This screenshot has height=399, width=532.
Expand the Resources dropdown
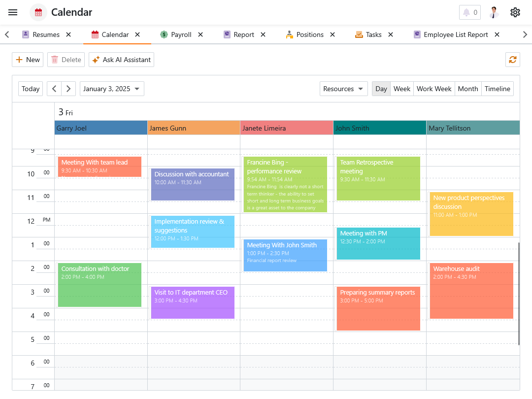(x=343, y=89)
